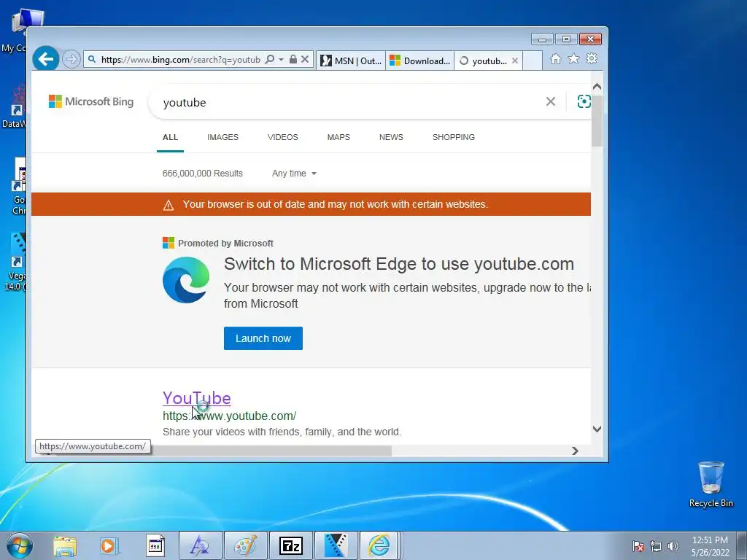Open the address bar autocomplete dropdown arrow
This screenshot has width=747, height=560.
click(281, 60)
